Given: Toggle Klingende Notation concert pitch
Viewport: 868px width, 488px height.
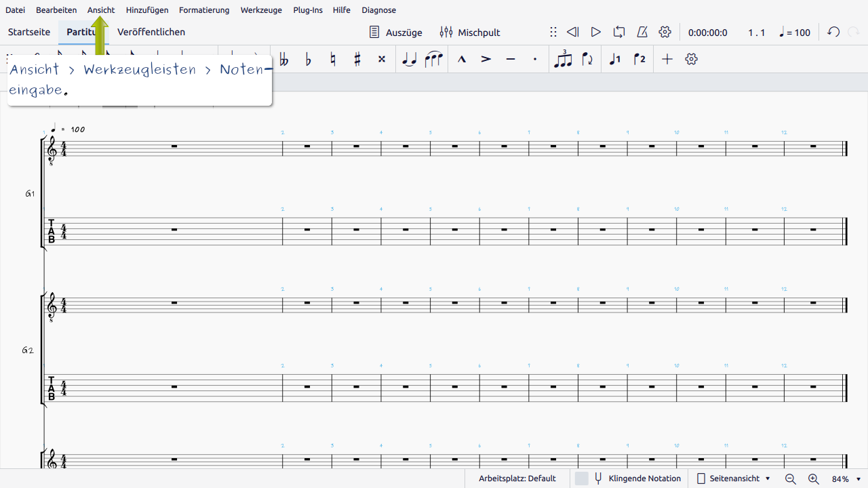Looking at the screenshot, I should (628, 479).
